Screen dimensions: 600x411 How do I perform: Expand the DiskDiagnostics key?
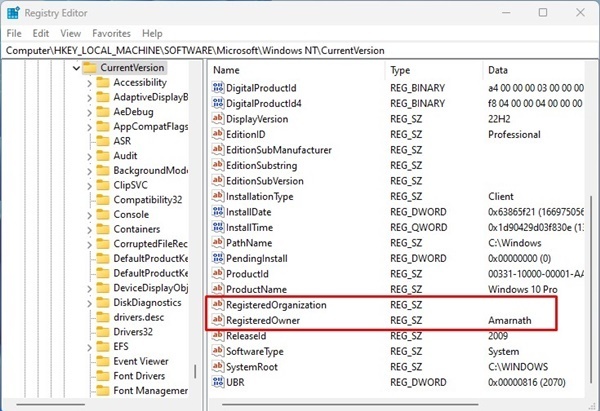(x=89, y=303)
